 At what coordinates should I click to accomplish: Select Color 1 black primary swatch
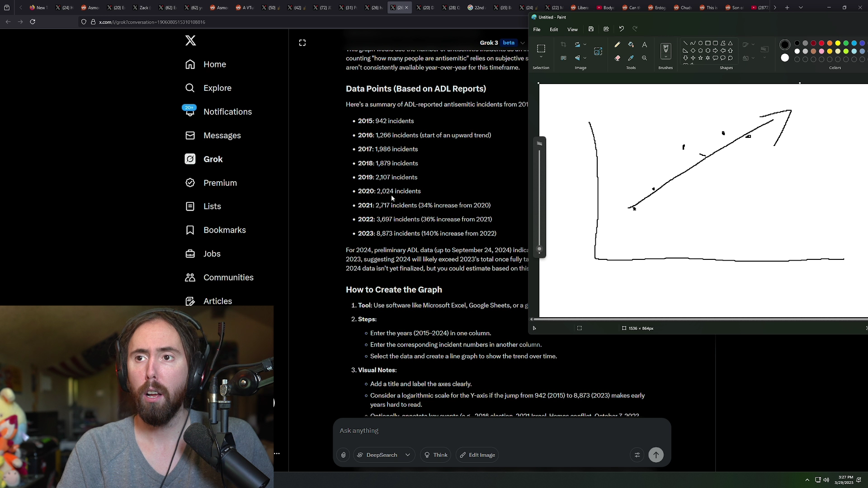point(785,45)
